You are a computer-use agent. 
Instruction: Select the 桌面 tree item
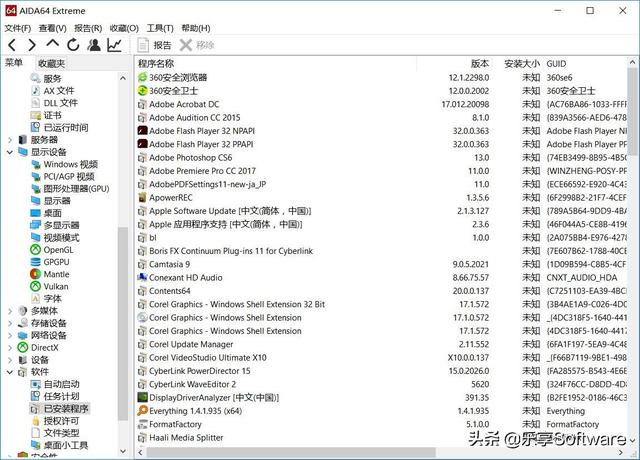[x=46, y=213]
